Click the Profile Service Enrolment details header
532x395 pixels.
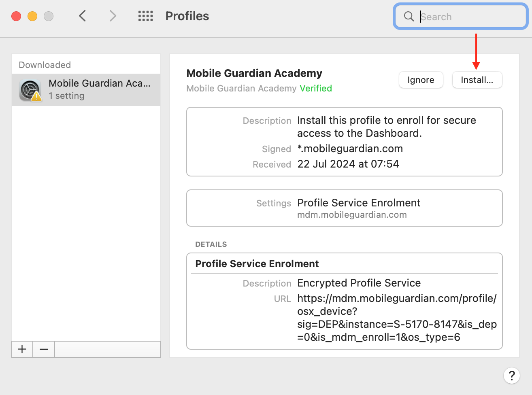(x=257, y=264)
